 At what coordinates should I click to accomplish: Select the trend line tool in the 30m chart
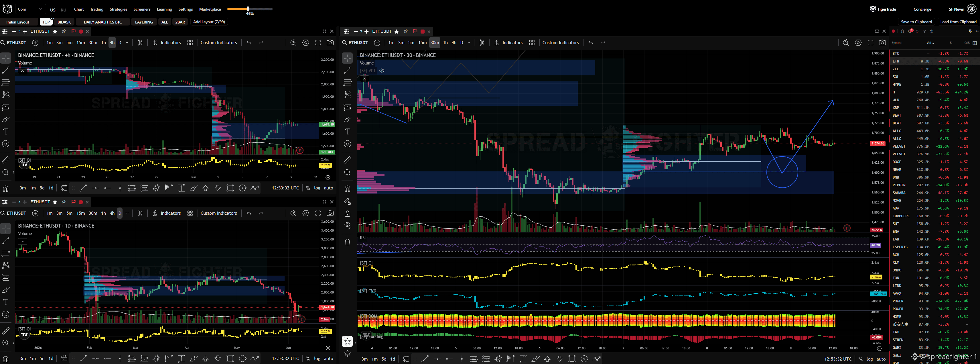(347, 70)
